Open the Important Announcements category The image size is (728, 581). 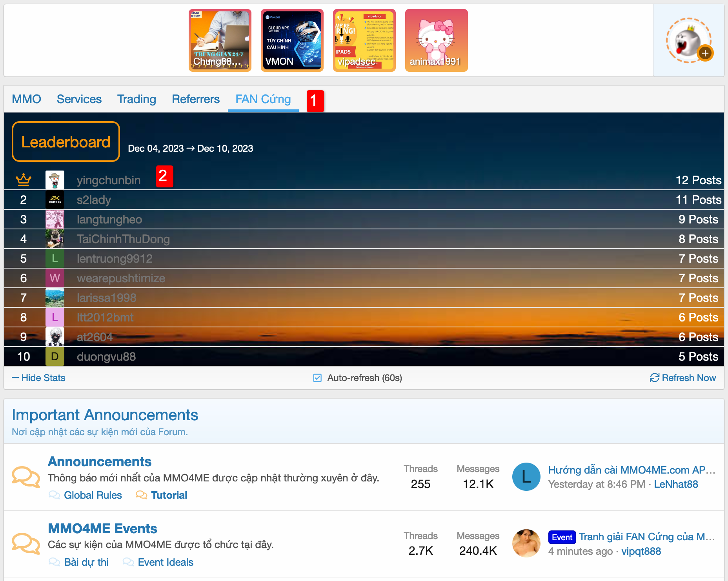point(105,415)
